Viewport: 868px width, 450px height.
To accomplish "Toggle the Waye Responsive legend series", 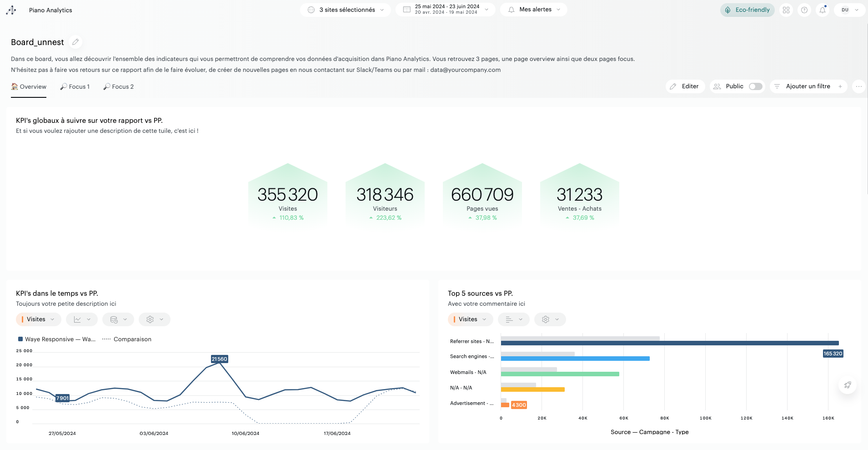I will tap(57, 339).
